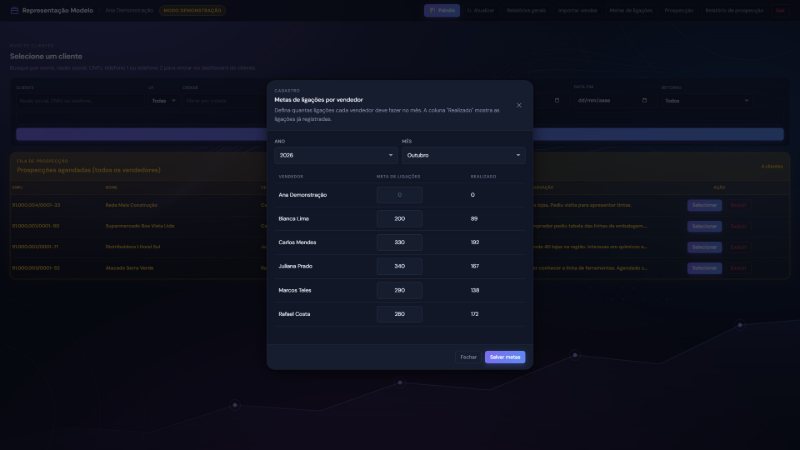The width and height of the screenshot is (800, 450).
Task: Open the Mês dropdown showing Outubro
Action: 463,155
